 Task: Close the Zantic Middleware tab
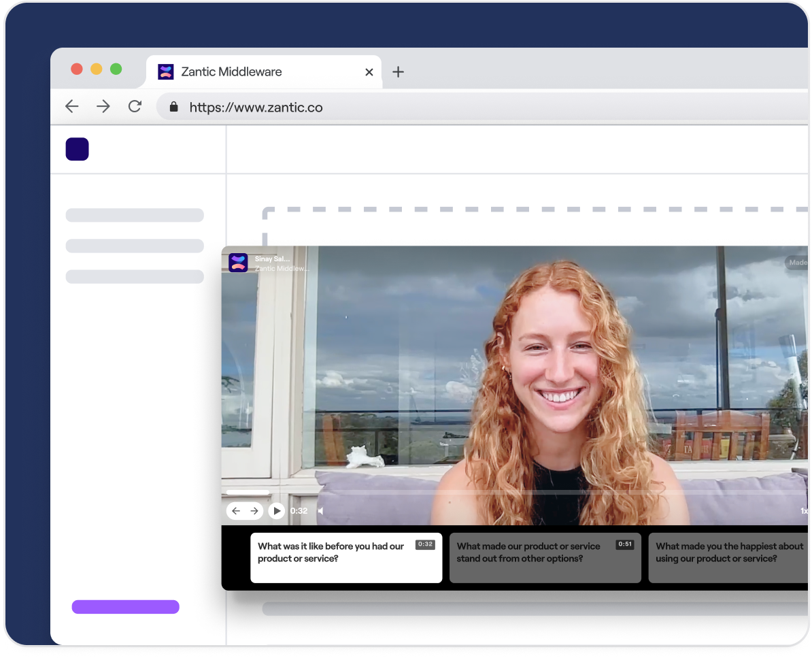pos(369,71)
